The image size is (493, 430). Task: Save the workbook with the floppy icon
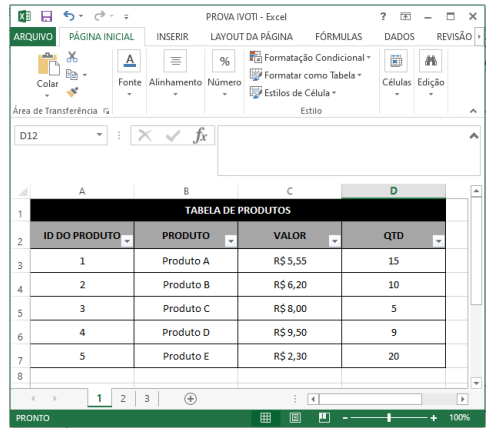tap(46, 16)
